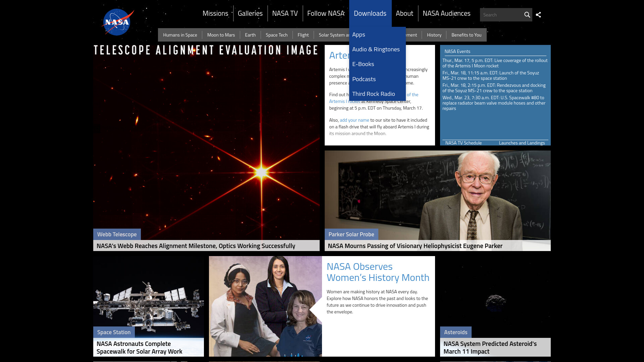Open the Webb Telescope tag
This screenshot has width=644, height=362.
(x=117, y=234)
